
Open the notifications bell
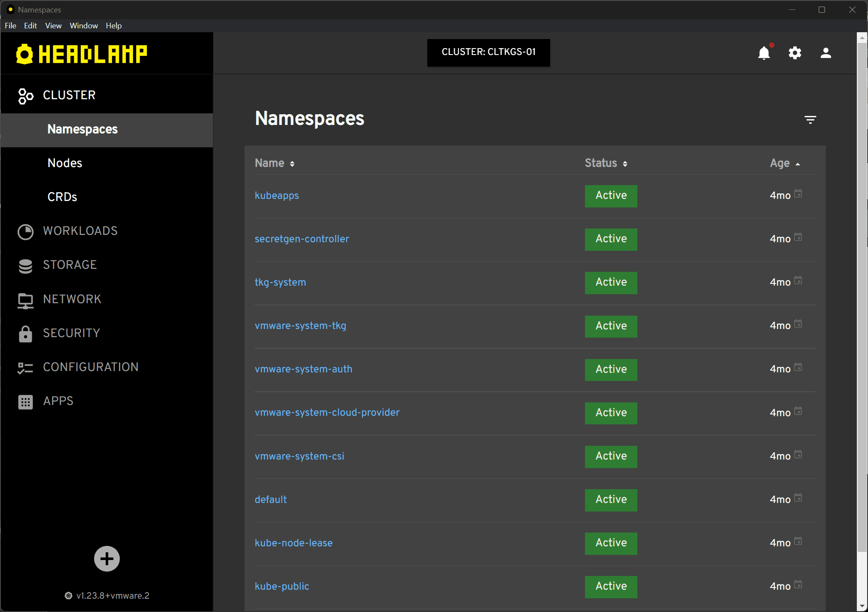click(x=764, y=52)
